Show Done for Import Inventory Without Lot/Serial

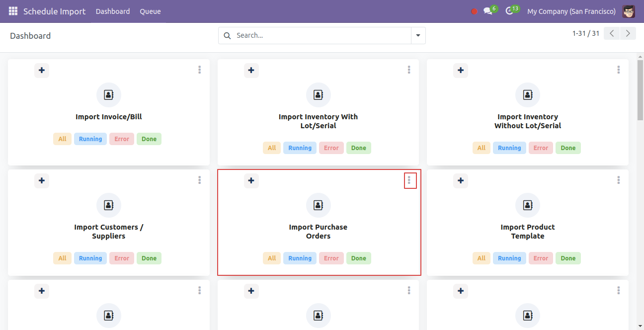pos(568,148)
